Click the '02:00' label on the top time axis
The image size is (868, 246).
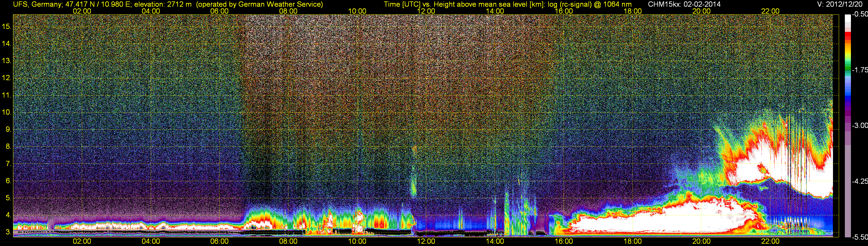tap(82, 11)
